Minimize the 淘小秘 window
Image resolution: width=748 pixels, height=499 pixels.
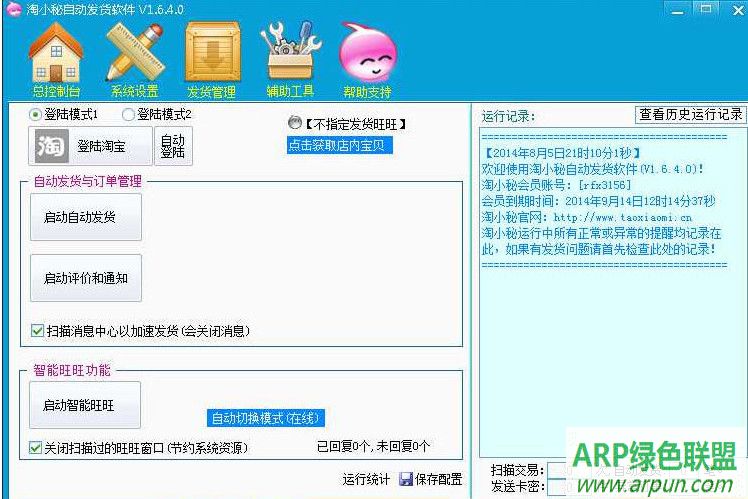click(677, 10)
